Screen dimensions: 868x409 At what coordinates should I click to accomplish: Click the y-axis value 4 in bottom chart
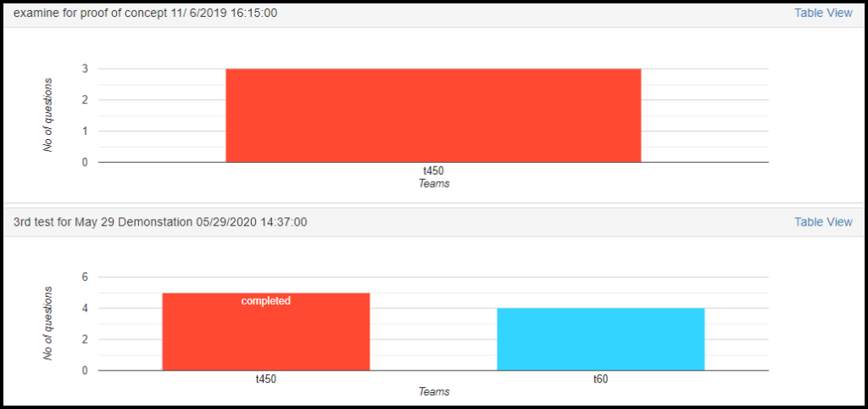86,308
